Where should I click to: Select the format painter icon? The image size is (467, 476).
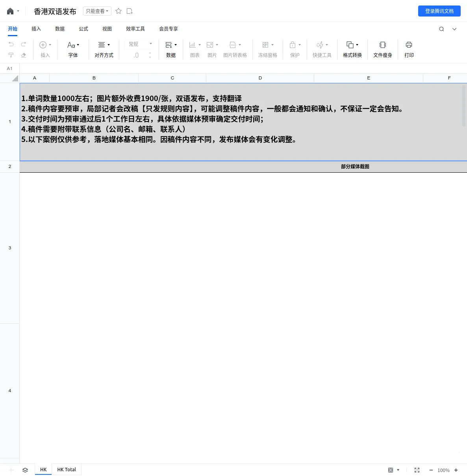[x=11, y=55]
